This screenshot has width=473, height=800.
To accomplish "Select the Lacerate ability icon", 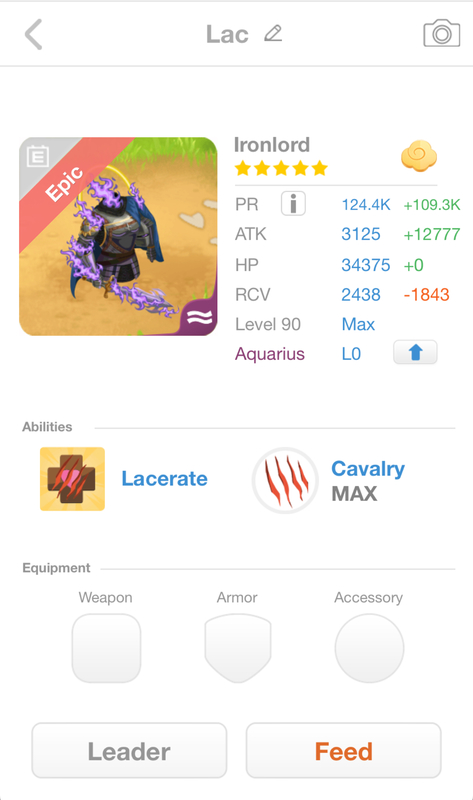I will click(x=72, y=479).
